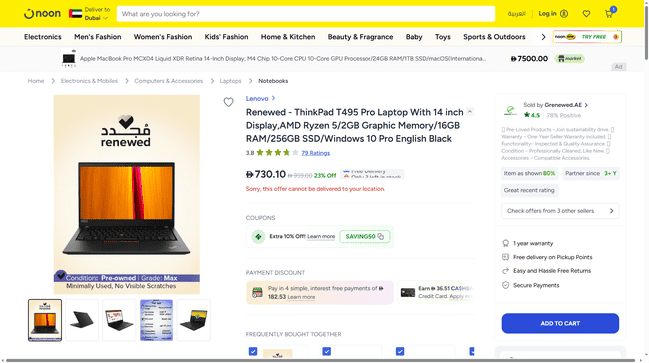This screenshot has width=649, height=363.
Task: Click the horizontal scrollbar at bottom
Action: (321, 360)
